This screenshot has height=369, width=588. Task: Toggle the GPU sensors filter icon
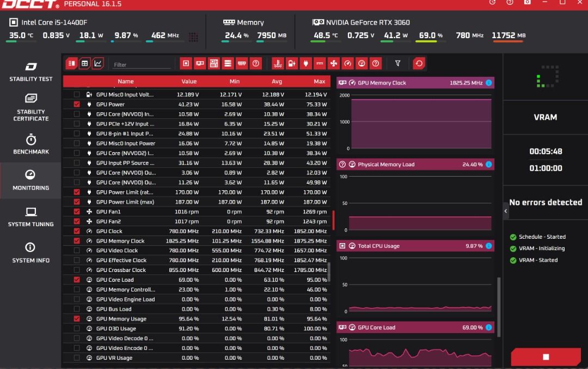pyautogui.click(x=200, y=63)
